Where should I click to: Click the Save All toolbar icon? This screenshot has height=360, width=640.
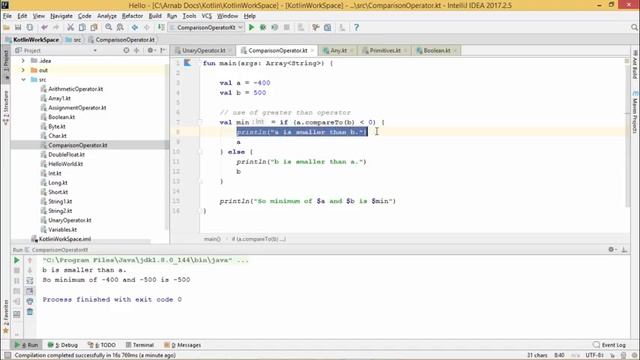(x=18, y=27)
